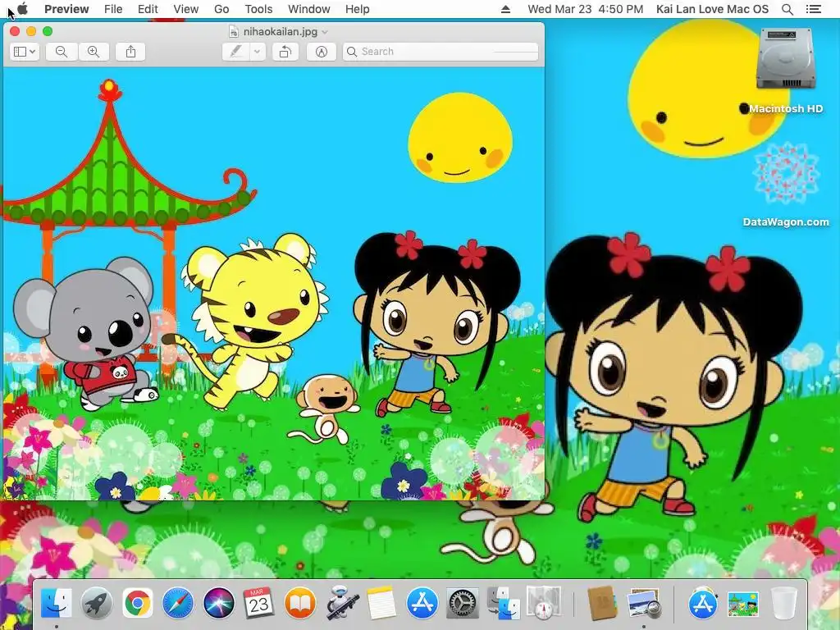The image size is (840, 630).
Task: Open the Window menu
Action: (x=309, y=9)
